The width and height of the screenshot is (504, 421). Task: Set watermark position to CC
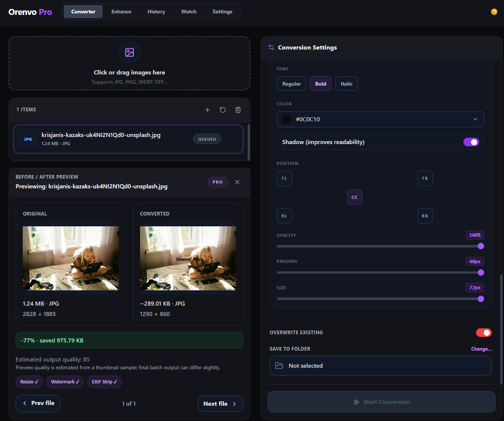(x=355, y=197)
